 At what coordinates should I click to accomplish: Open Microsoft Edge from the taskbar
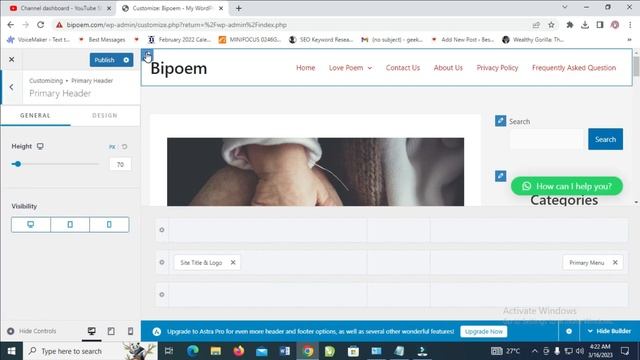point(193,351)
